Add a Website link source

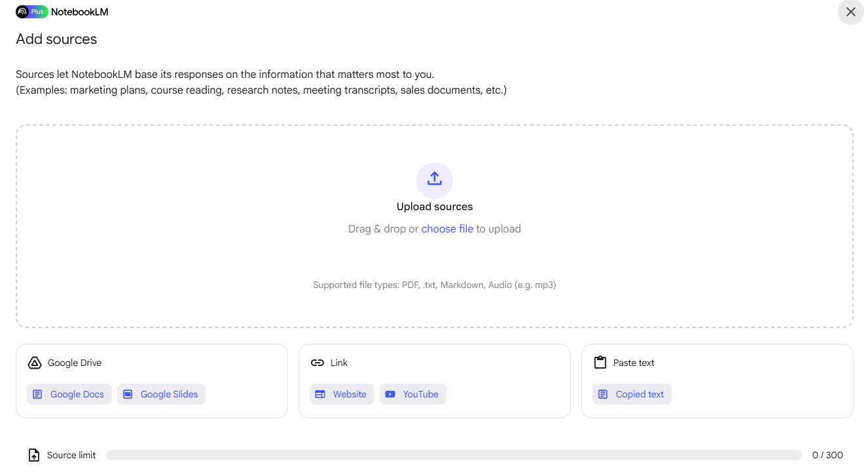coord(342,394)
